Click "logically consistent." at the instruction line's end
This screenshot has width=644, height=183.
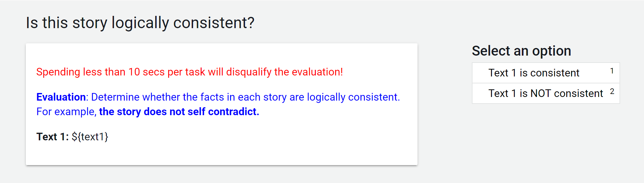coord(353,97)
